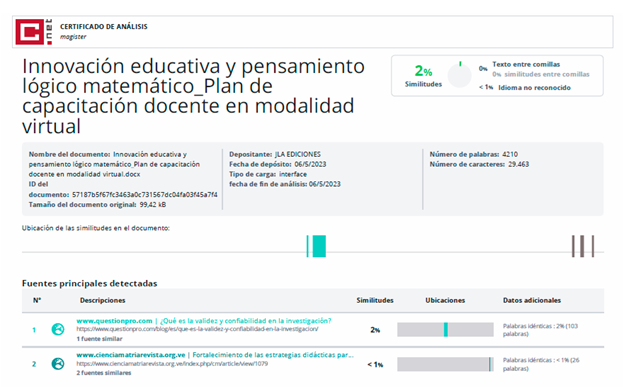Click the '0% similitudes entre comillas' text
Screen dimensions: 624x387
pos(540,74)
